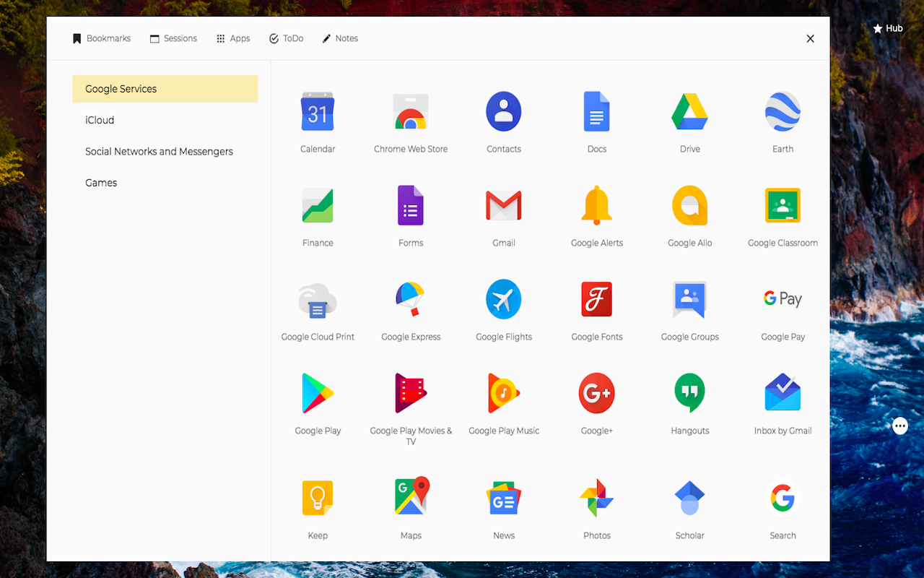Open the Notes tab
Screen dimensions: 924x578
point(340,38)
